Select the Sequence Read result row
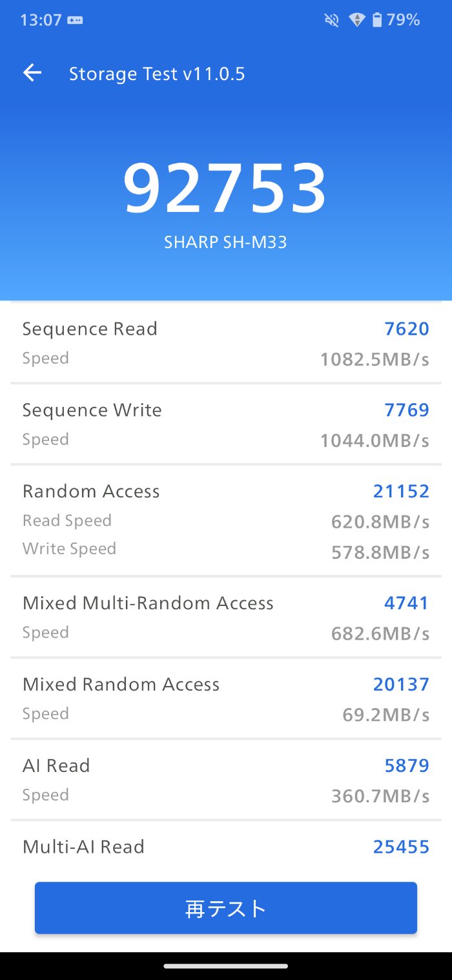 pyautogui.click(x=225, y=343)
